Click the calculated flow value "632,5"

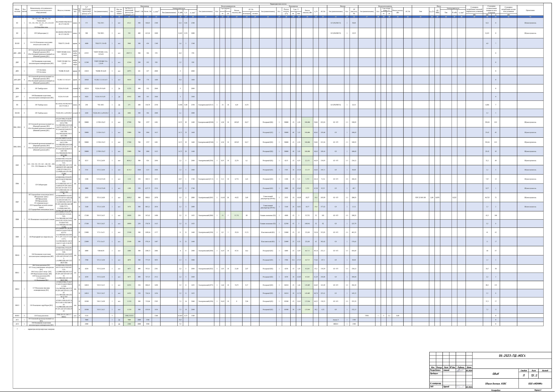pos(129,23)
